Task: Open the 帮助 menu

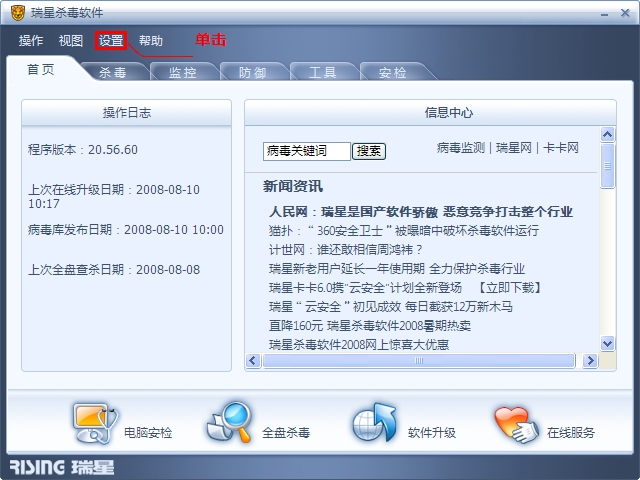Action: (x=151, y=40)
